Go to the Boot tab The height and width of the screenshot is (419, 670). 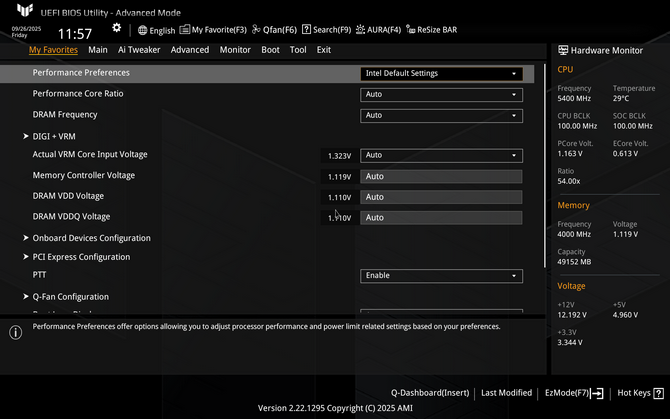tap(270, 50)
